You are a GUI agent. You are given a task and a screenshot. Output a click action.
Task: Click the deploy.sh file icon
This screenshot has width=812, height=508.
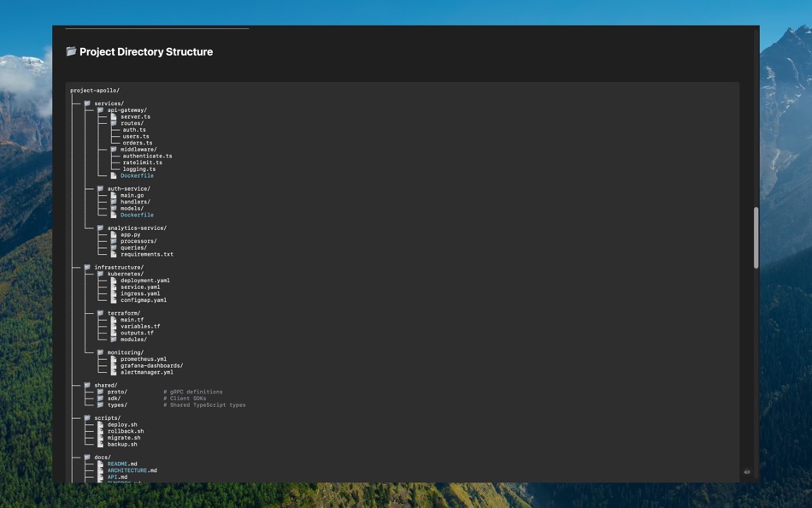100,422
